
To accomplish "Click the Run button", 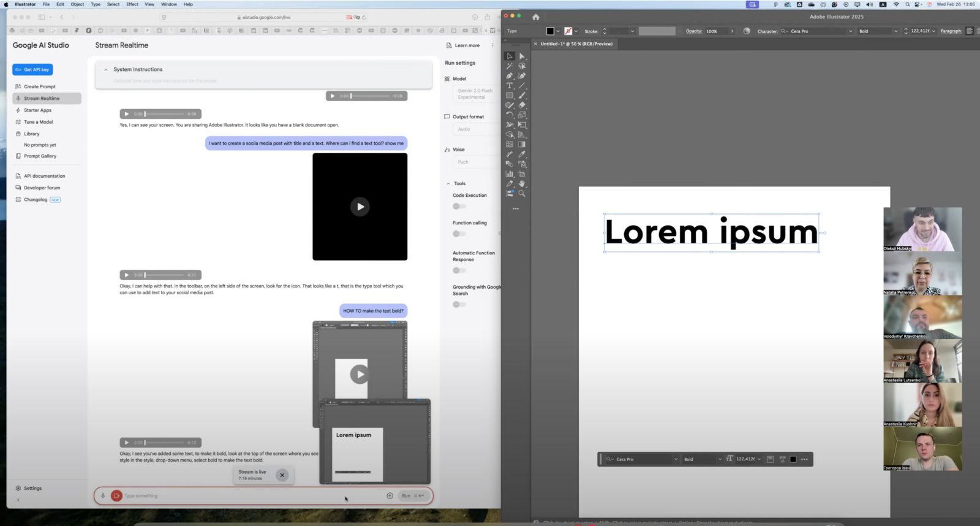I will [412, 496].
